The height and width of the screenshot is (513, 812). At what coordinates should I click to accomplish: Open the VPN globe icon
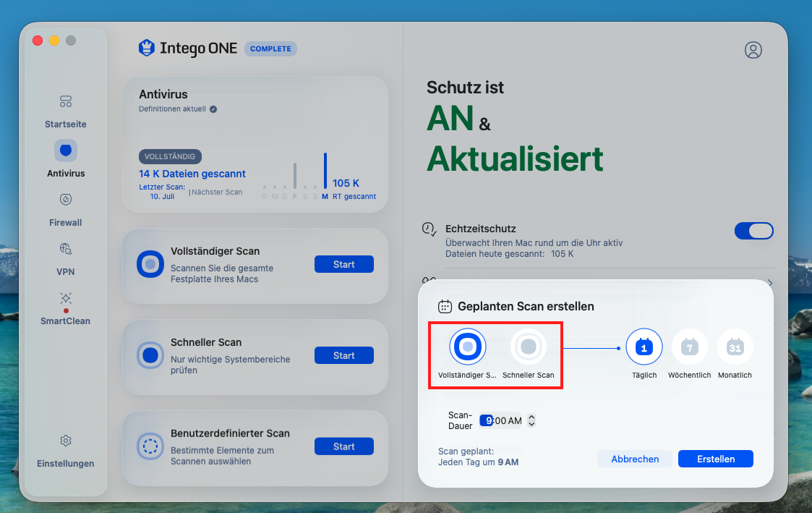66,249
